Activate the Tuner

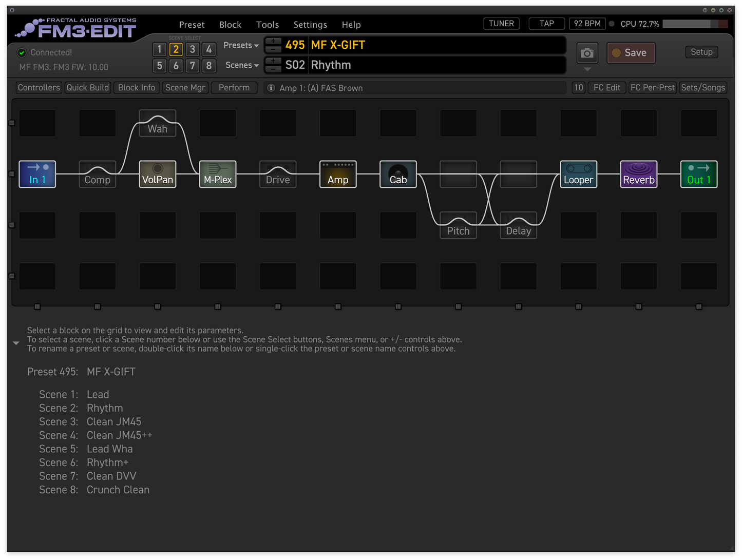click(501, 23)
